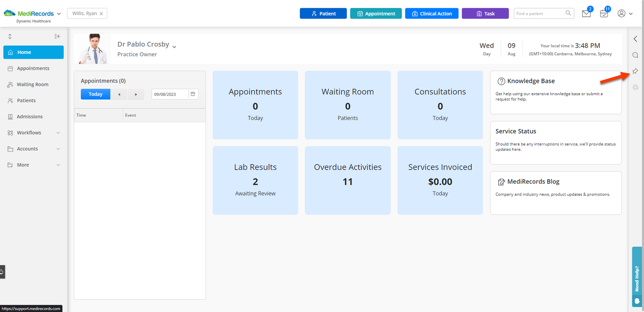Open Waiting Room in the sidebar
This screenshot has height=312, width=644.
coord(33,84)
